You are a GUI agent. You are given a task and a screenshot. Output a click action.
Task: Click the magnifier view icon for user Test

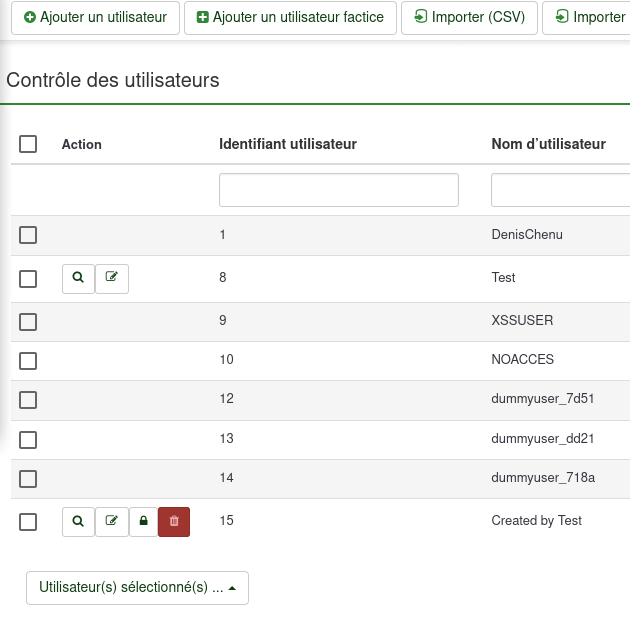click(x=78, y=278)
